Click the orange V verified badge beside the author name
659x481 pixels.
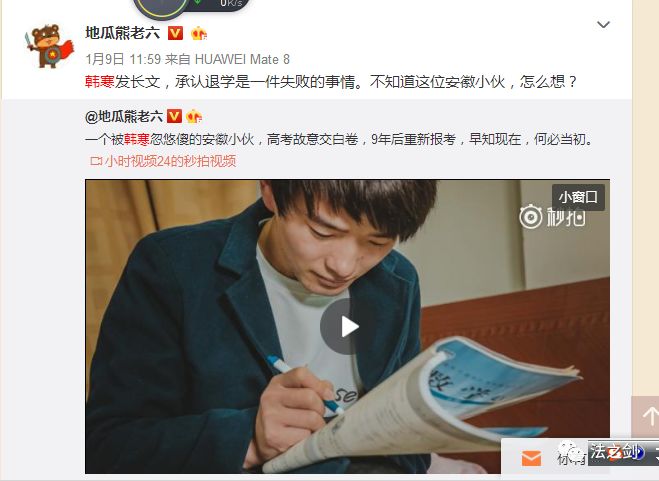tap(175, 33)
